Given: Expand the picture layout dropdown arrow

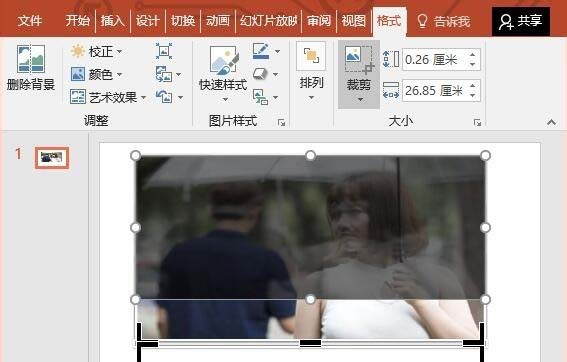Looking at the screenshot, I should (276, 97).
